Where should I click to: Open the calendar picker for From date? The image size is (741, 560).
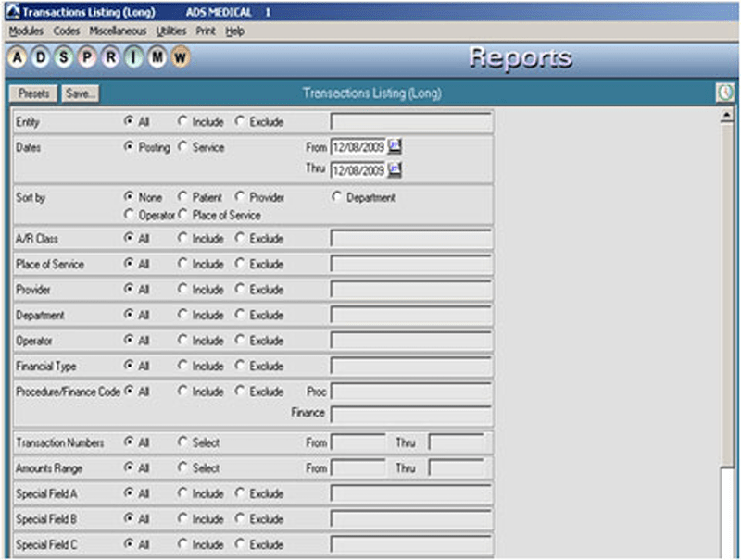coord(395,146)
